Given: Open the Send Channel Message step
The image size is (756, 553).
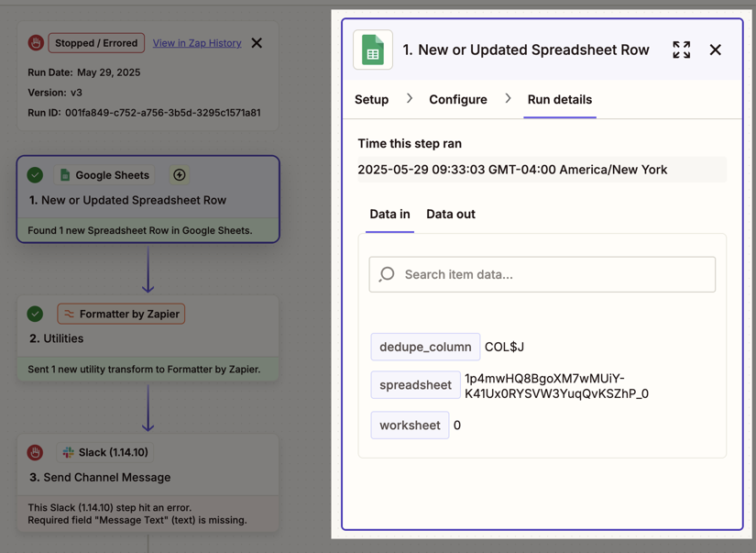Looking at the screenshot, I should (x=100, y=477).
